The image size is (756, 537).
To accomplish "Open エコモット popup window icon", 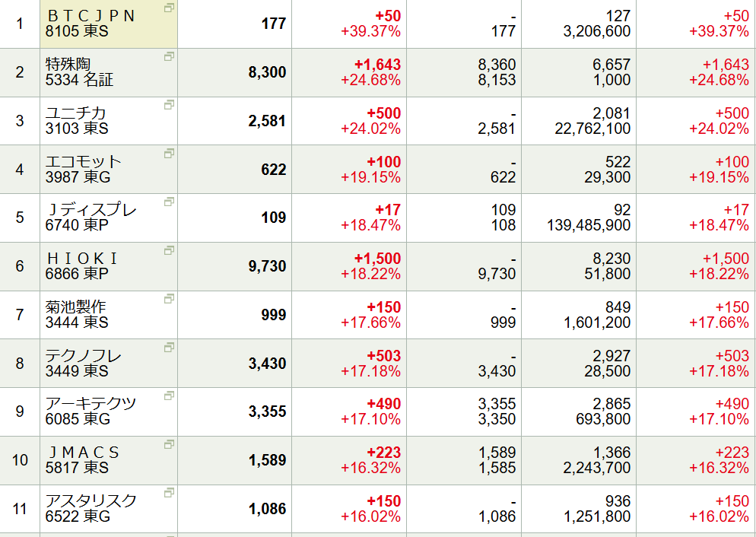I will click(x=169, y=154).
